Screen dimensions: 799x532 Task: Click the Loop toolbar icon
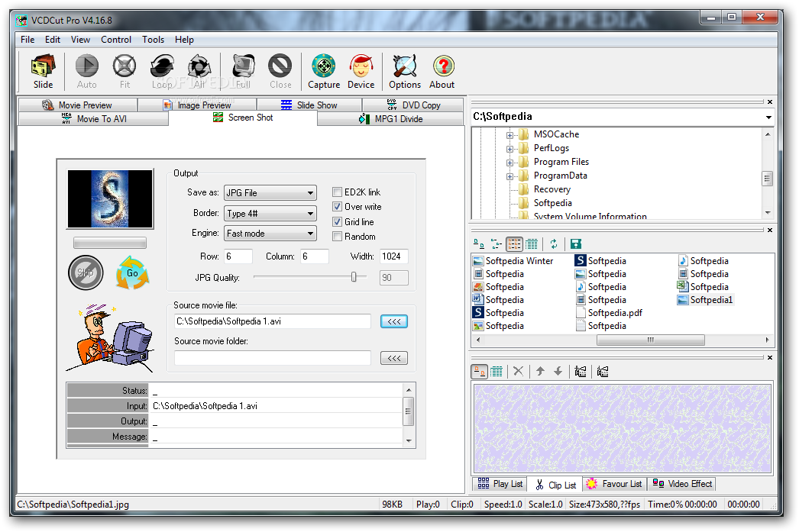162,71
